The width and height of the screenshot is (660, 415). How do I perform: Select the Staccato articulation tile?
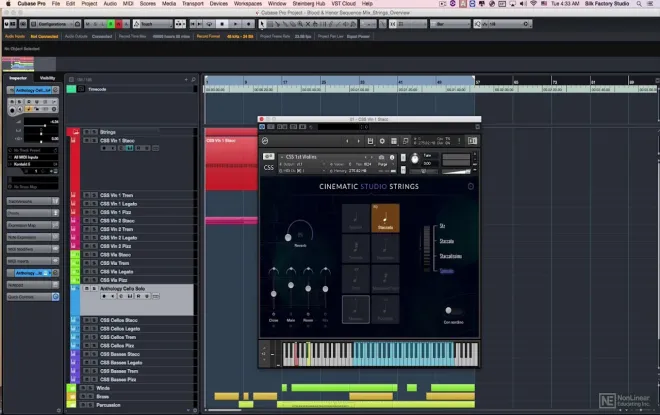(x=385, y=218)
